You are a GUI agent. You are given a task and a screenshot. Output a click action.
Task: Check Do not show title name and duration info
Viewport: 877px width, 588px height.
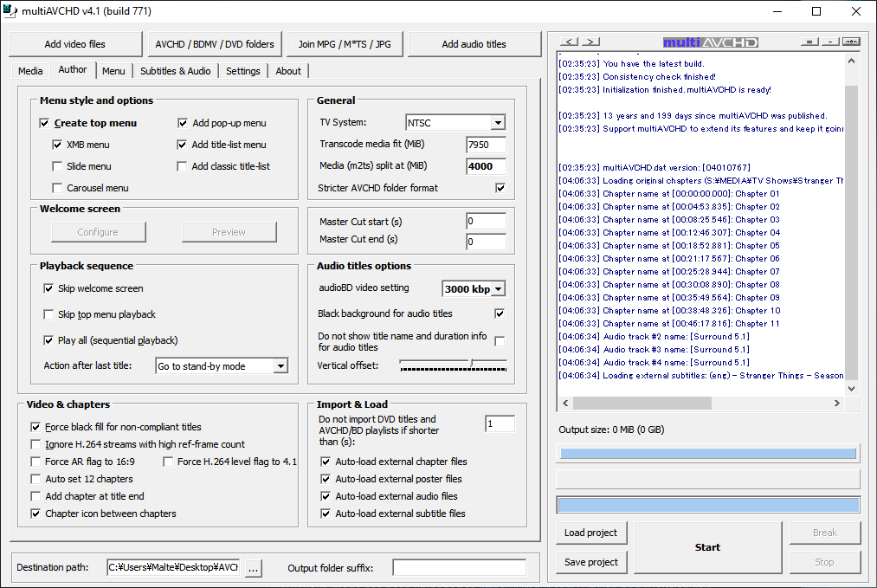(x=500, y=341)
